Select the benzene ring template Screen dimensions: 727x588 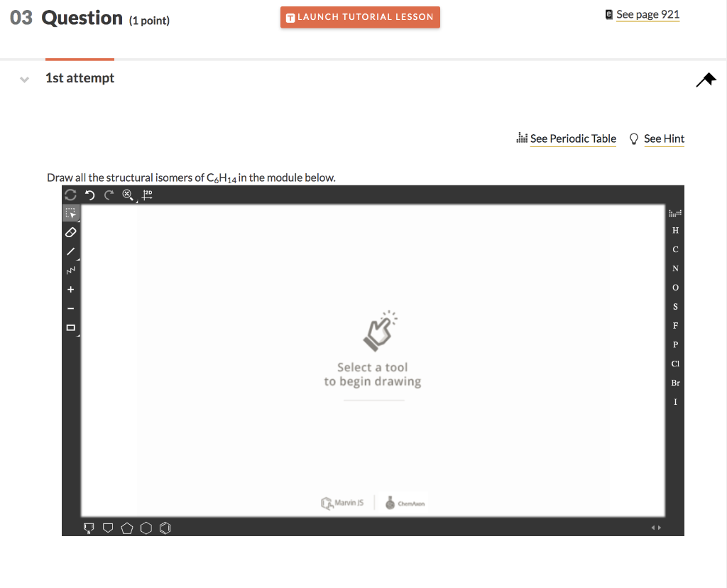[165, 528]
